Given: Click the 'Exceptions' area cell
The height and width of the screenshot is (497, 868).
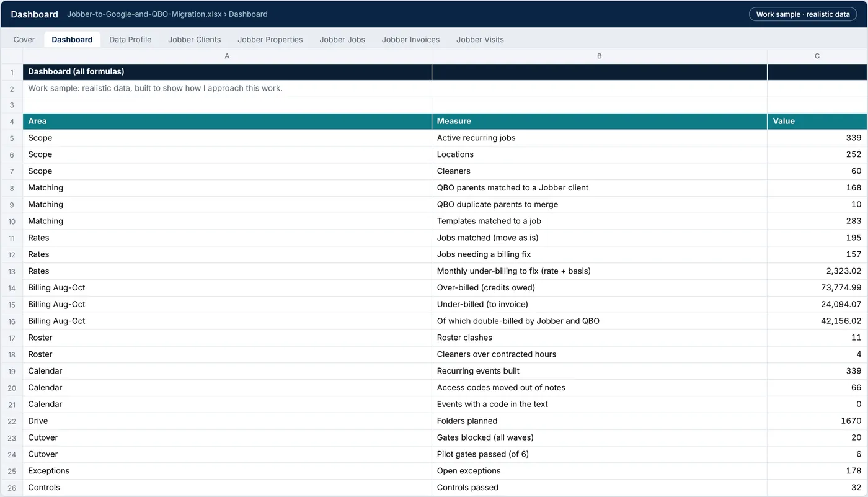Looking at the screenshot, I should click(x=227, y=471).
